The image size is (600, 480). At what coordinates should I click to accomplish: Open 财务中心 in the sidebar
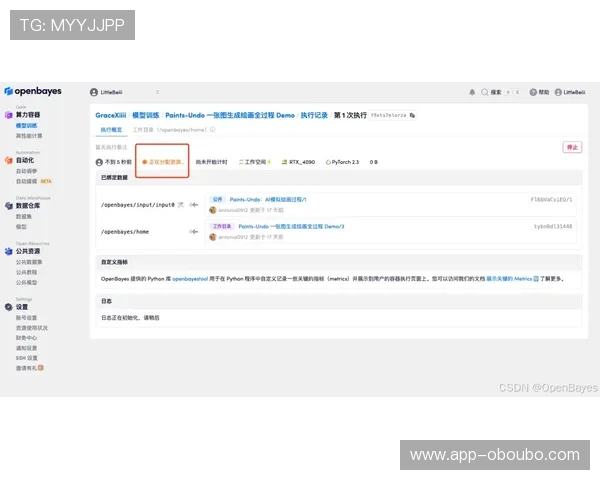[x=26, y=338]
